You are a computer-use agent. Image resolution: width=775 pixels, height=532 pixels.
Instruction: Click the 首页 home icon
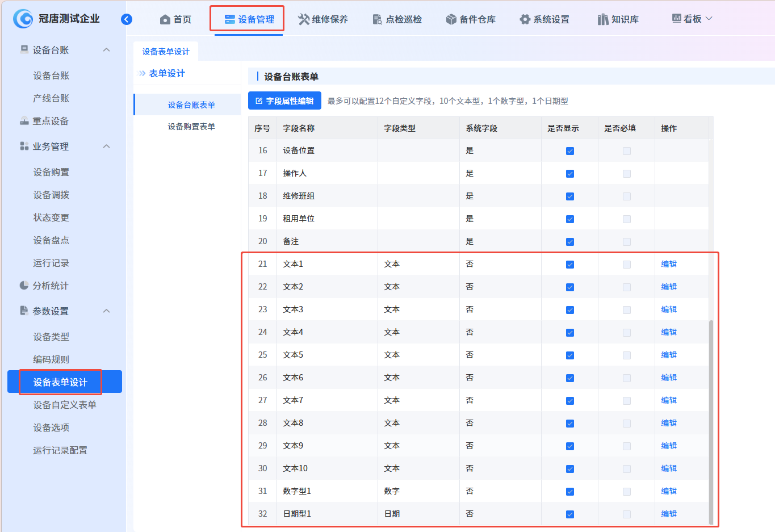(x=165, y=20)
